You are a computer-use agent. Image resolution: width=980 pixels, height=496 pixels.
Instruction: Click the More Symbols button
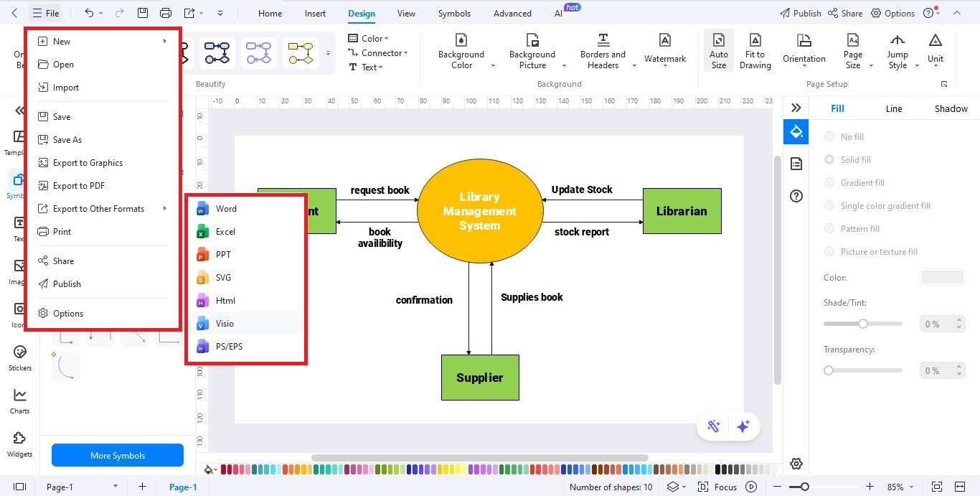(x=118, y=455)
